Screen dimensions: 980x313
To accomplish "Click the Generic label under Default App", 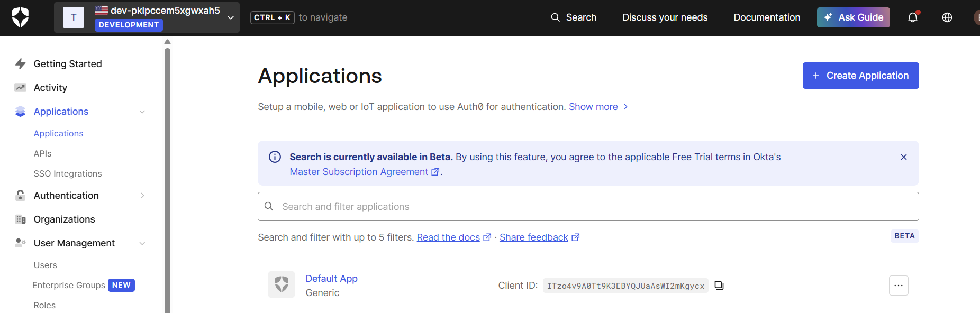I will [322, 293].
